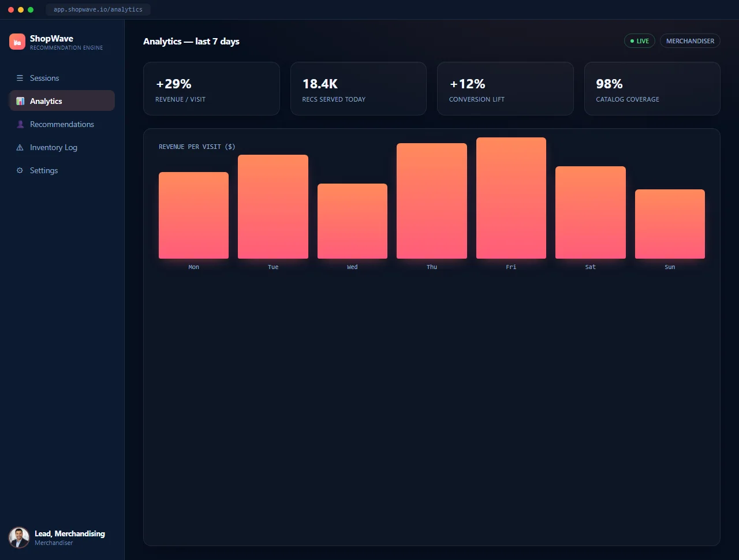Click the Friday revenue bar
Image resolution: width=739 pixels, height=560 pixels.
click(x=511, y=198)
